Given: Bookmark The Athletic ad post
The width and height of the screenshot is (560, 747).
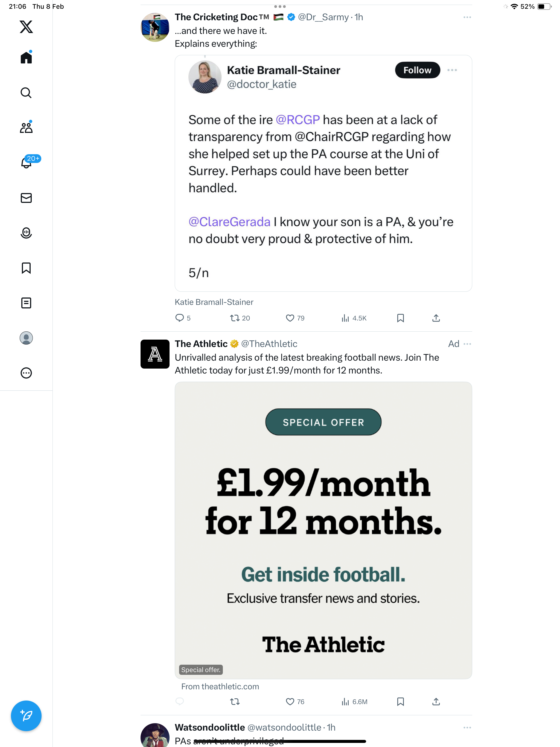Looking at the screenshot, I should point(400,702).
